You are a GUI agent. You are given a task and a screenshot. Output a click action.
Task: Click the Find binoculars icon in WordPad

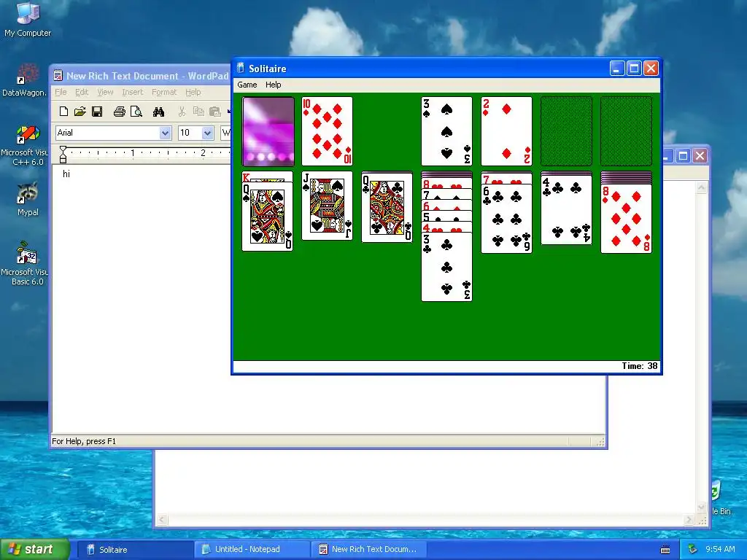click(x=158, y=112)
